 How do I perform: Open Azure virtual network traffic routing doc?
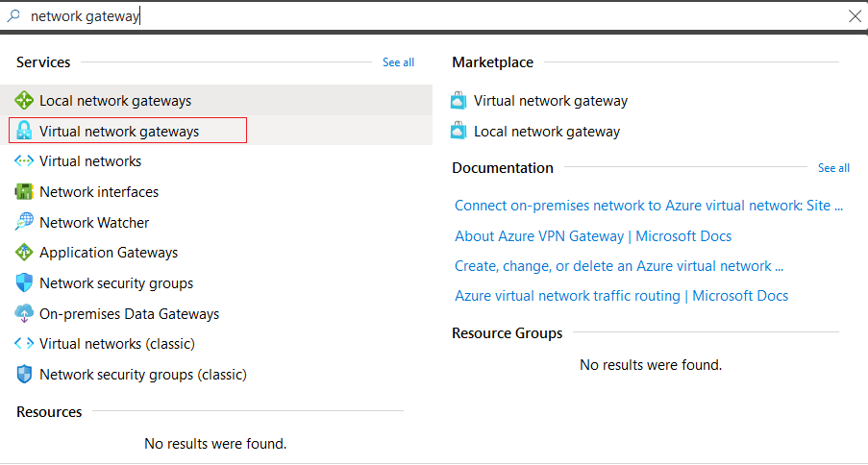click(x=621, y=296)
